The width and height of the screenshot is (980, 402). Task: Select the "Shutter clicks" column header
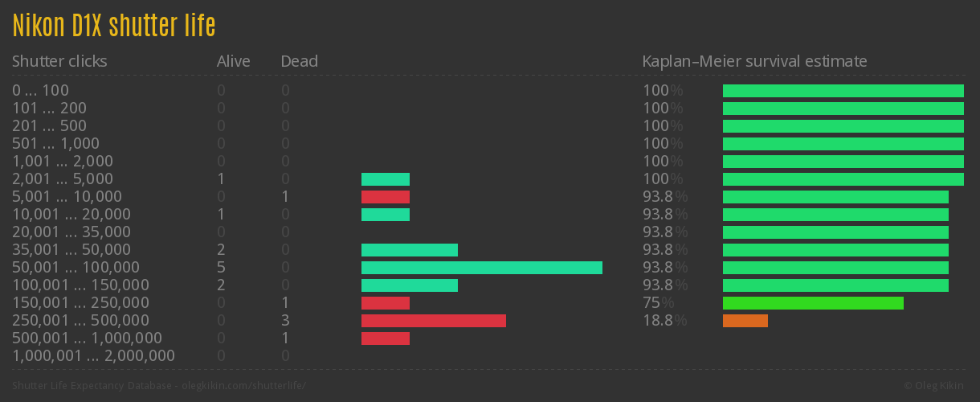[59, 61]
